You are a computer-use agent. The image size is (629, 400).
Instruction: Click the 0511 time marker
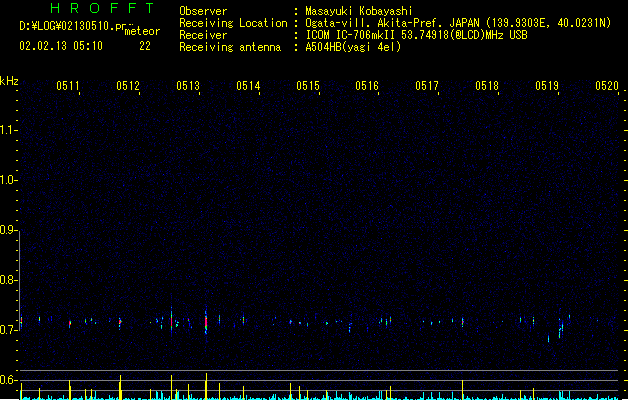68,86
